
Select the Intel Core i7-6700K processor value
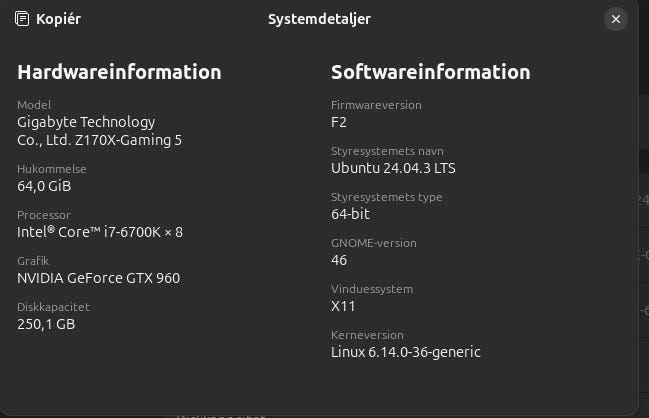pos(100,232)
